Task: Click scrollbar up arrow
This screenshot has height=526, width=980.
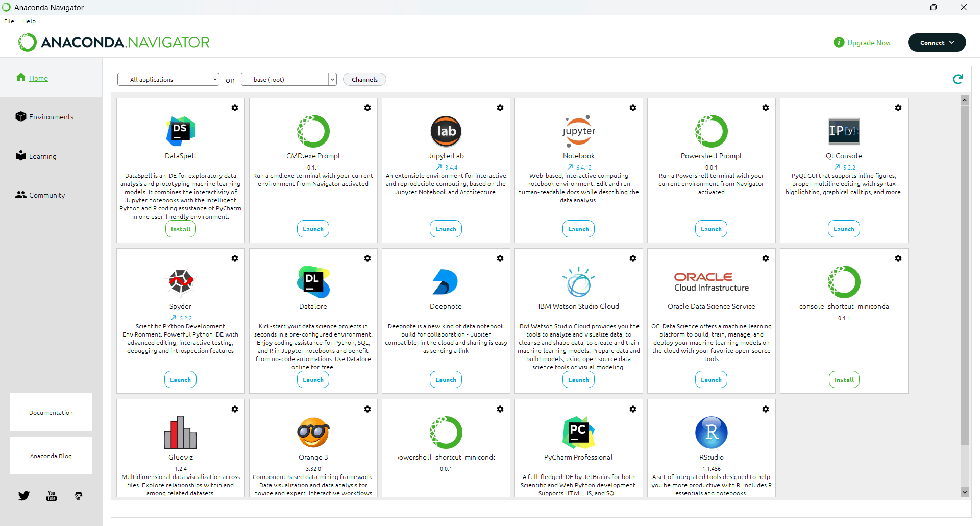Action: click(x=964, y=100)
